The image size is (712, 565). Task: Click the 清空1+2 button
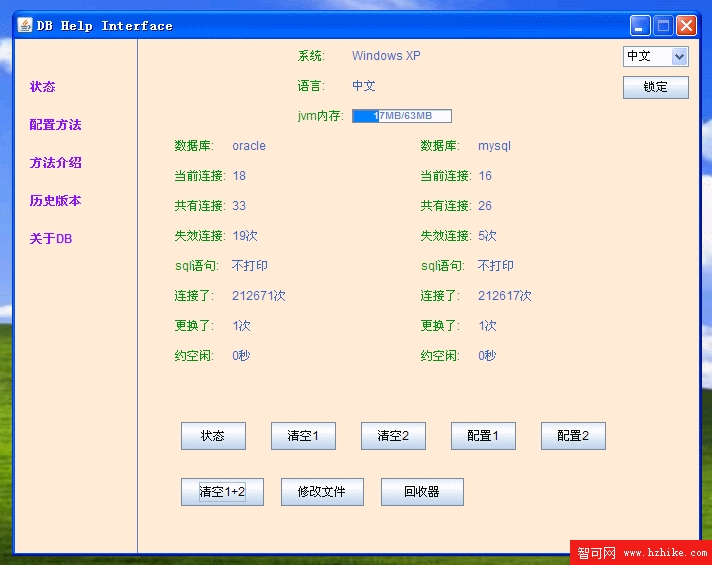pyautogui.click(x=222, y=492)
